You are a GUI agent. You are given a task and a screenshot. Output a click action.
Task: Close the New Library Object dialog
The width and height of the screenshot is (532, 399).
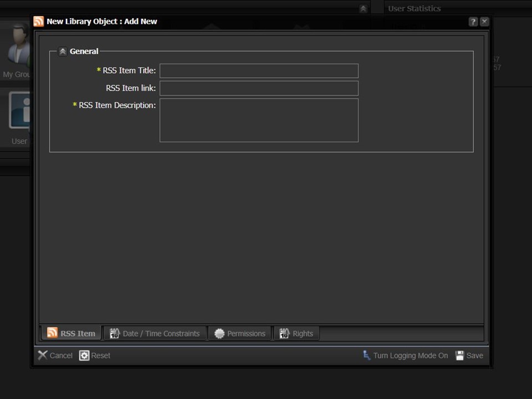484,22
